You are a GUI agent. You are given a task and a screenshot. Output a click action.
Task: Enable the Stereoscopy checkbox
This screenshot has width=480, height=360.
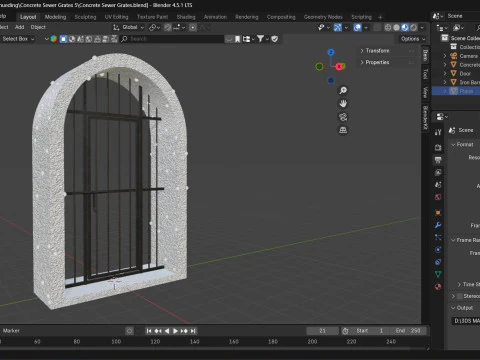coord(460,296)
